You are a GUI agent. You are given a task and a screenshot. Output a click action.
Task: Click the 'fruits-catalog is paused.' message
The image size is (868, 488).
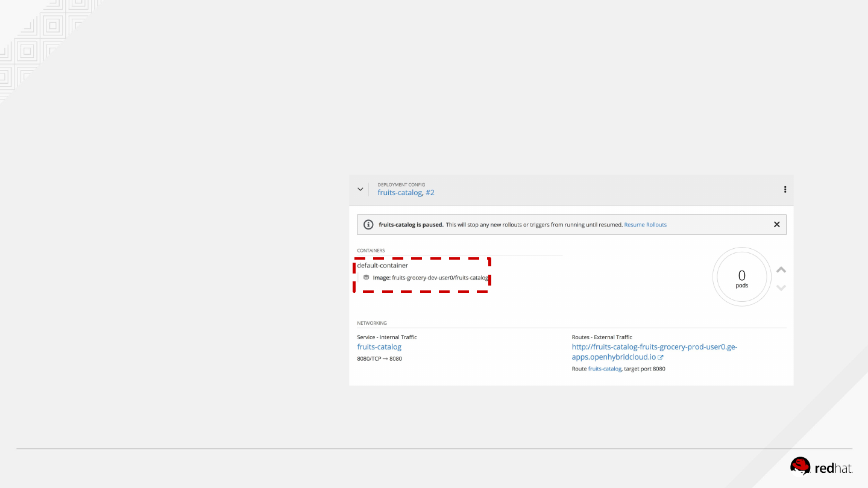click(411, 225)
